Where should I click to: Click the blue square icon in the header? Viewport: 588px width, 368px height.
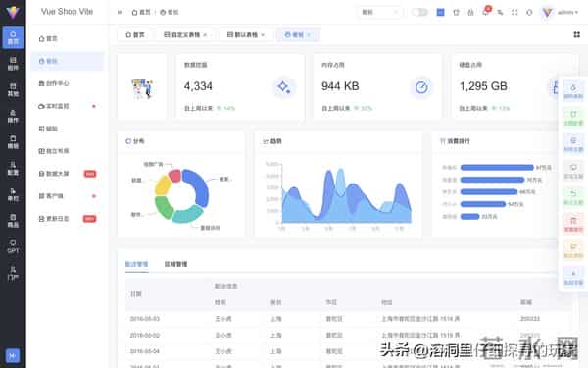[x=441, y=12]
